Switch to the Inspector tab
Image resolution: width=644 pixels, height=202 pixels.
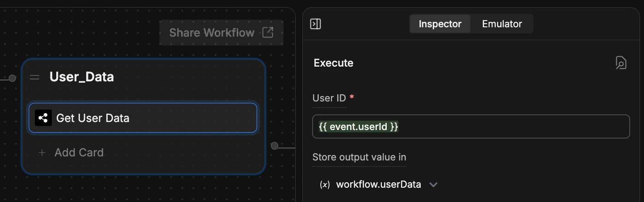pos(440,24)
